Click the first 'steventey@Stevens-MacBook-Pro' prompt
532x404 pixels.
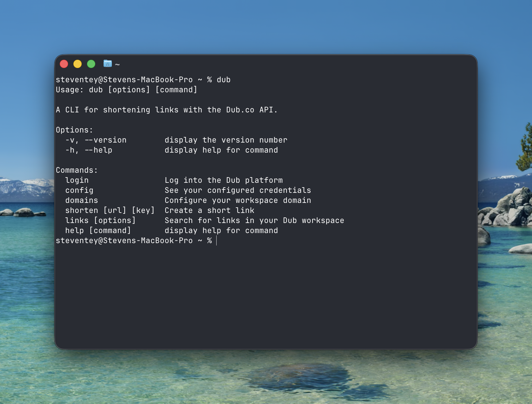click(x=124, y=80)
